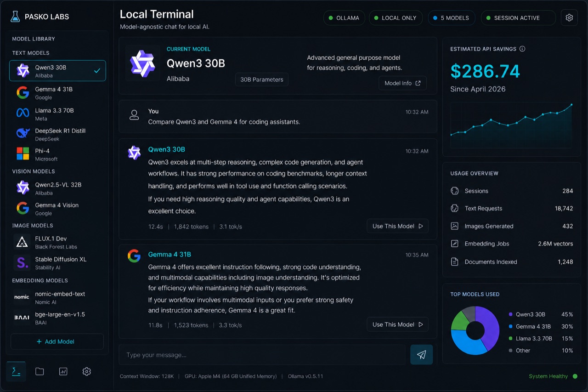Click the Pasko Labs flask logo icon
Viewport: 588px width, 392px height.
click(x=16, y=17)
